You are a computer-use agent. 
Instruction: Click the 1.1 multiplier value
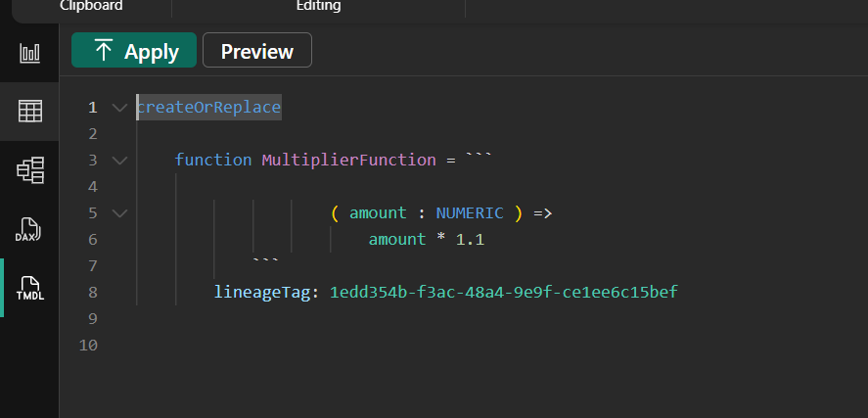pyautogui.click(x=470, y=239)
